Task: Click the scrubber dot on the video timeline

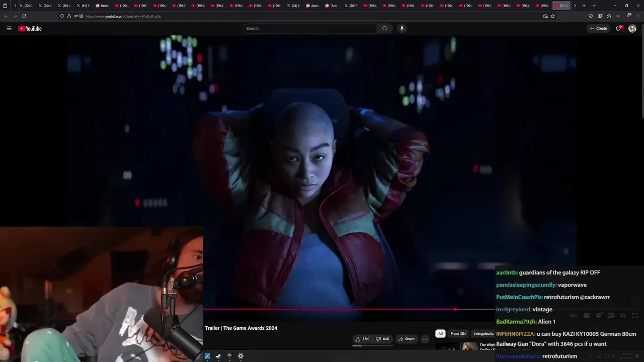Action: click(x=455, y=309)
